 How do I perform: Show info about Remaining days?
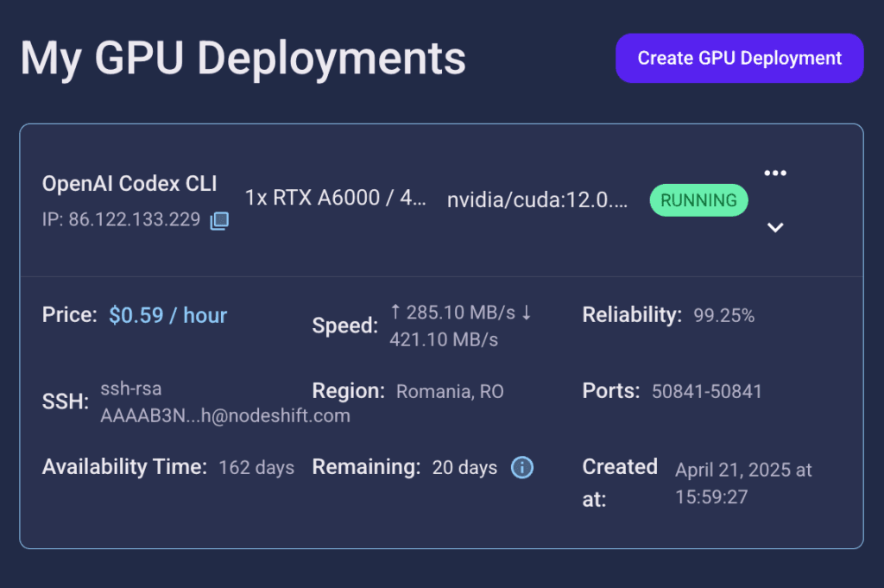(x=522, y=467)
